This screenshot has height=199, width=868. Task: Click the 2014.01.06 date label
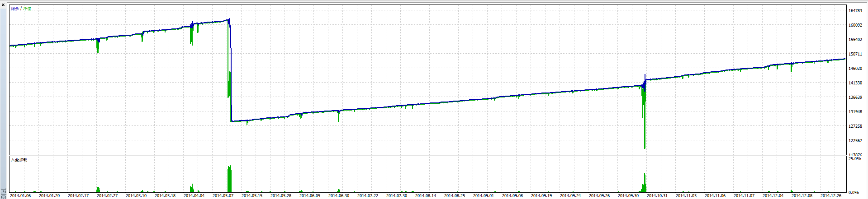pyautogui.click(x=20, y=196)
